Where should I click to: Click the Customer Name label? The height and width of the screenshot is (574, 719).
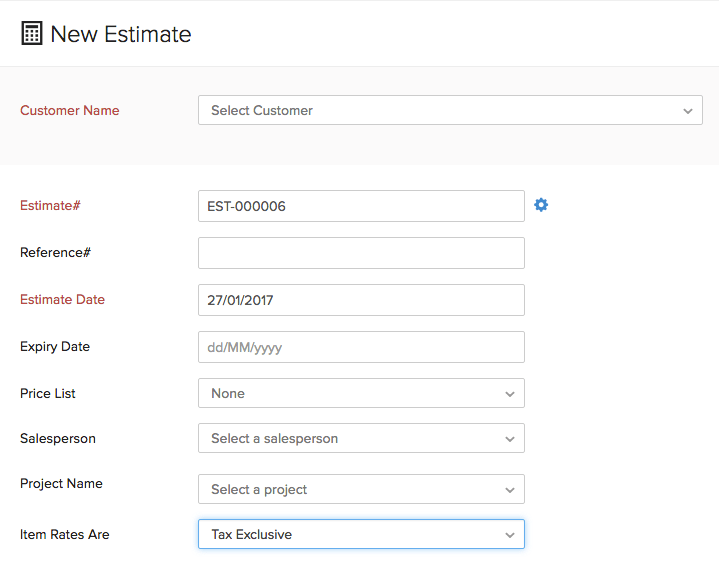click(69, 111)
